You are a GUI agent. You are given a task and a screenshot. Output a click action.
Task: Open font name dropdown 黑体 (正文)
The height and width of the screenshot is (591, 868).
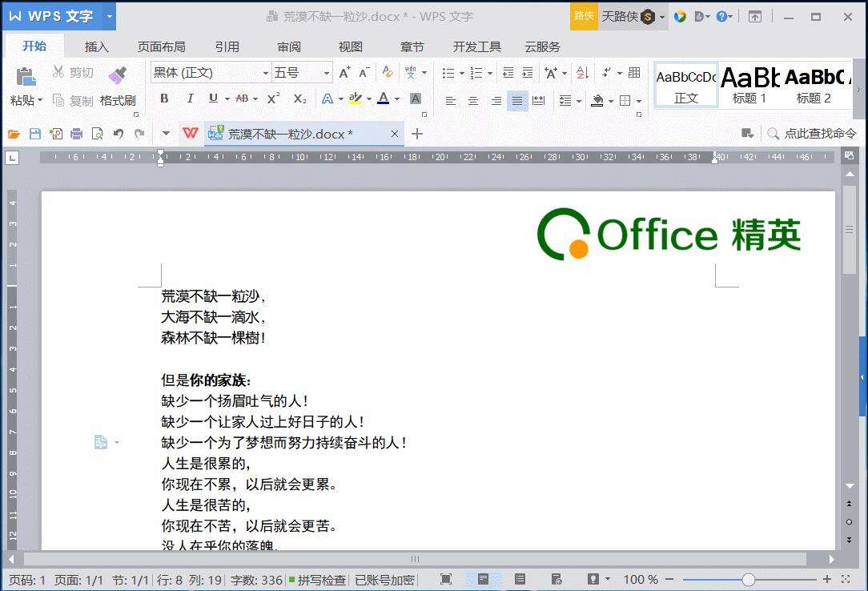pyautogui.click(x=266, y=73)
